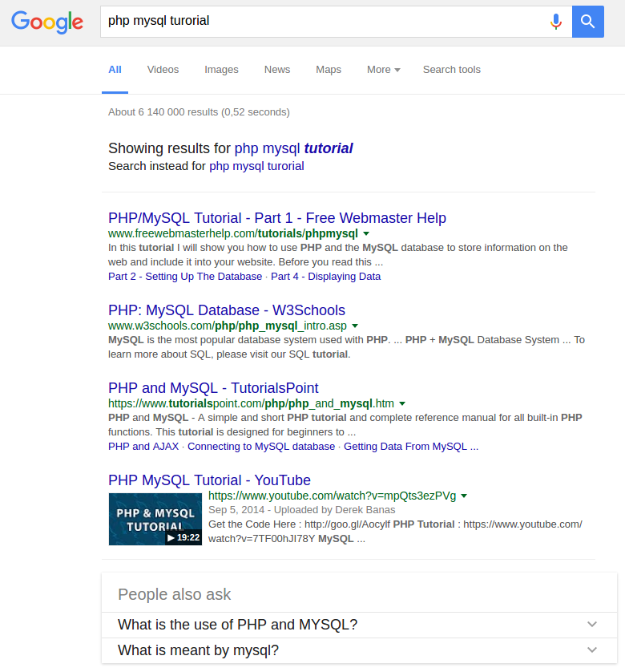Switch to the Images tab
The height and width of the screenshot is (672, 625).
pyautogui.click(x=221, y=70)
